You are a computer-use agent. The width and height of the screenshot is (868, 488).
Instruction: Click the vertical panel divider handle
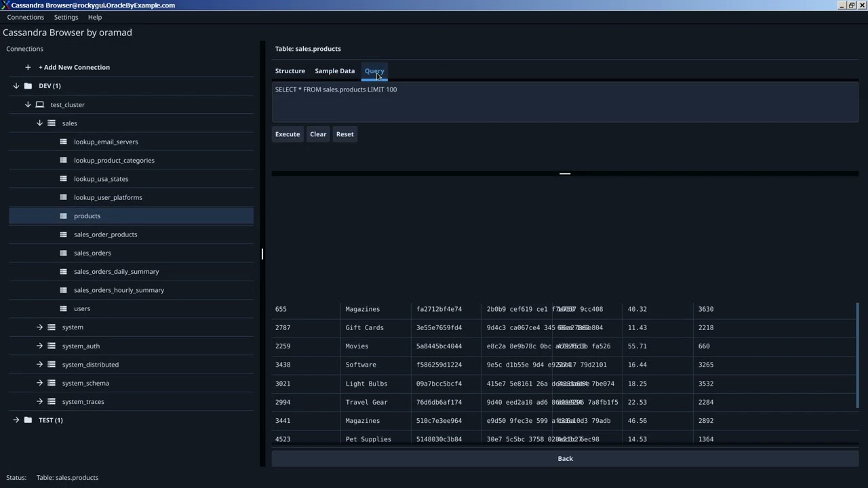pyautogui.click(x=262, y=253)
